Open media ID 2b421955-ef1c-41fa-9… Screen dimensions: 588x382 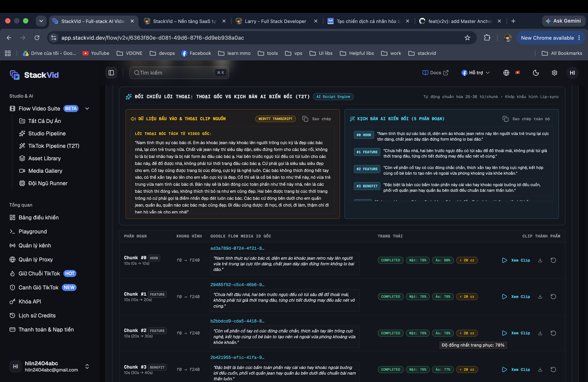237,357
